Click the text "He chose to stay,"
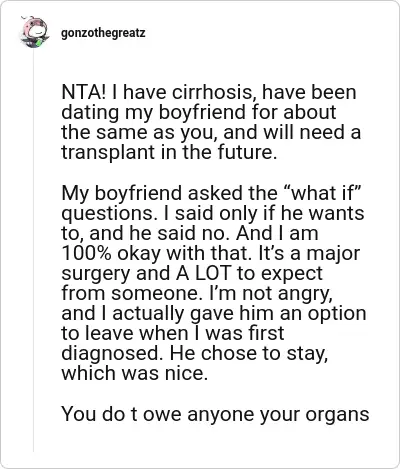 coord(249,354)
